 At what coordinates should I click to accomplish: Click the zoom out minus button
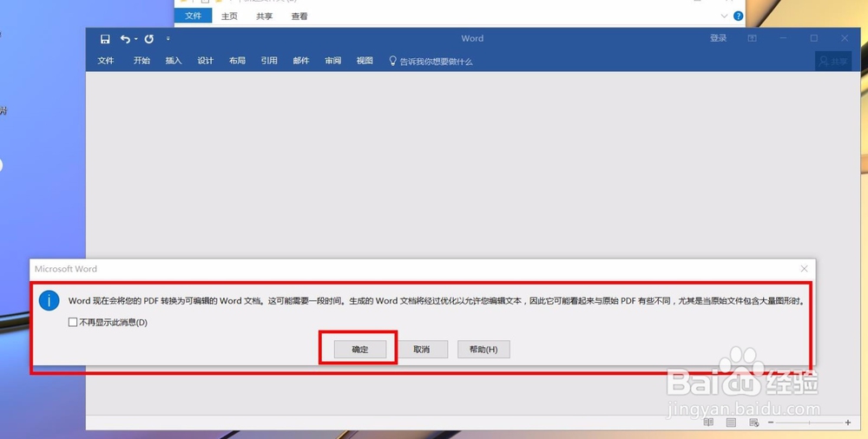(x=771, y=423)
